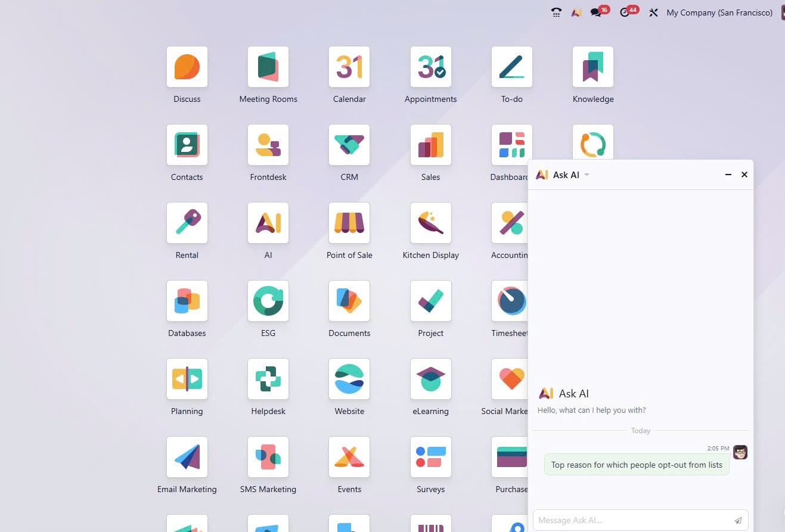The height and width of the screenshot is (532, 785).
Task: Open the eLearning app
Action: [x=430, y=379]
